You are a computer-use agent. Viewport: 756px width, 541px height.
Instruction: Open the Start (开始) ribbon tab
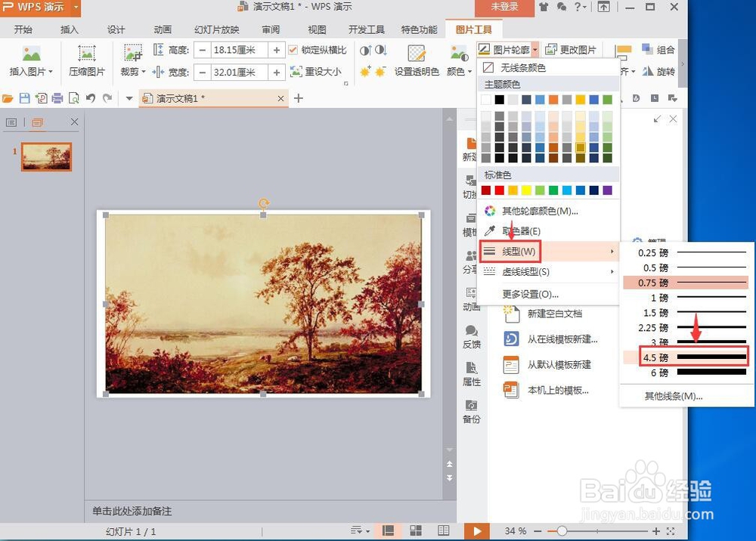[x=23, y=30]
